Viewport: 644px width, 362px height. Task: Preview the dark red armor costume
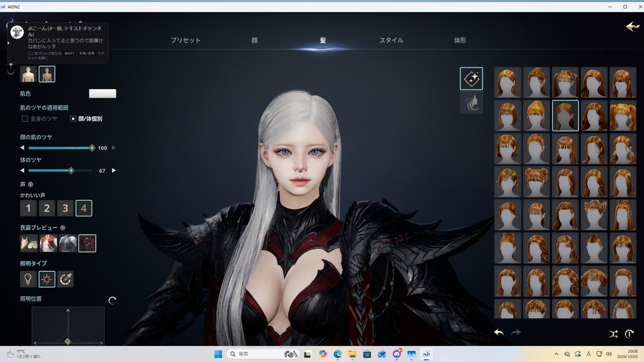87,243
